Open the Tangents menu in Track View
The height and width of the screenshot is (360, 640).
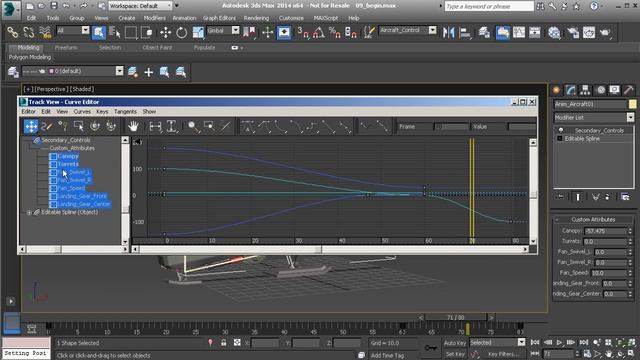coord(125,111)
